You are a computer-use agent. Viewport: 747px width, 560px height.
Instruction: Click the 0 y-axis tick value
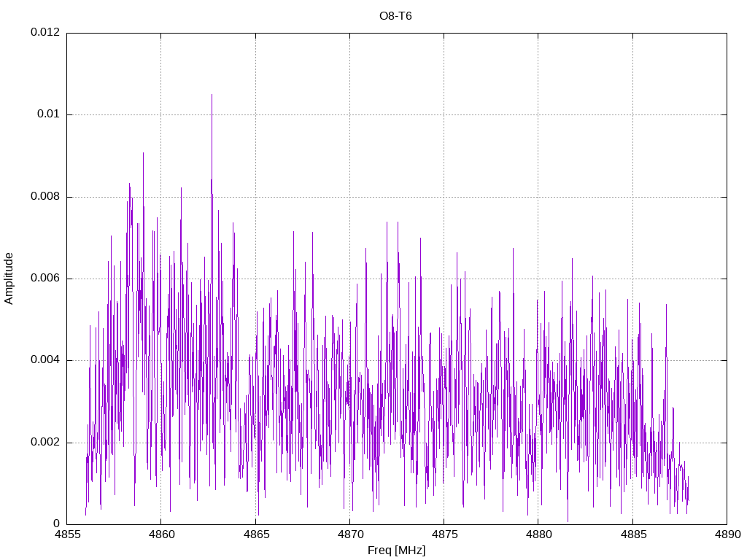[x=57, y=524]
